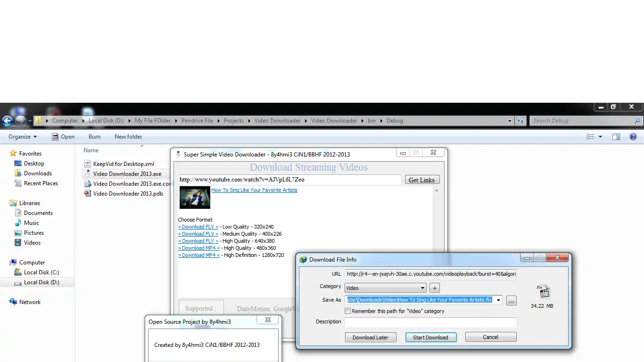644x362 pixels.
Task: Click the Video Downloader 2013.exe file icon
Action: coord(87,173)
